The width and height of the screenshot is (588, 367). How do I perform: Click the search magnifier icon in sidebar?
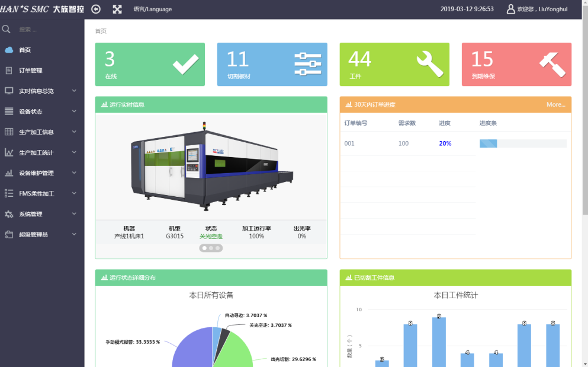[7, 29]
